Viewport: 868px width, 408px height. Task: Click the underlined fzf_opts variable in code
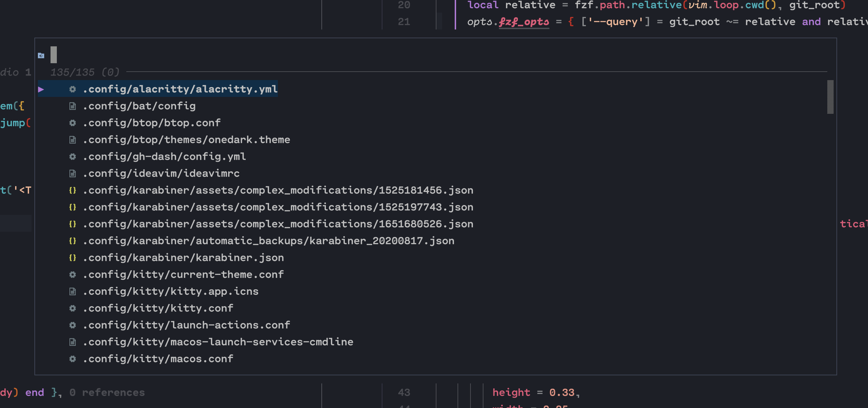523,22
